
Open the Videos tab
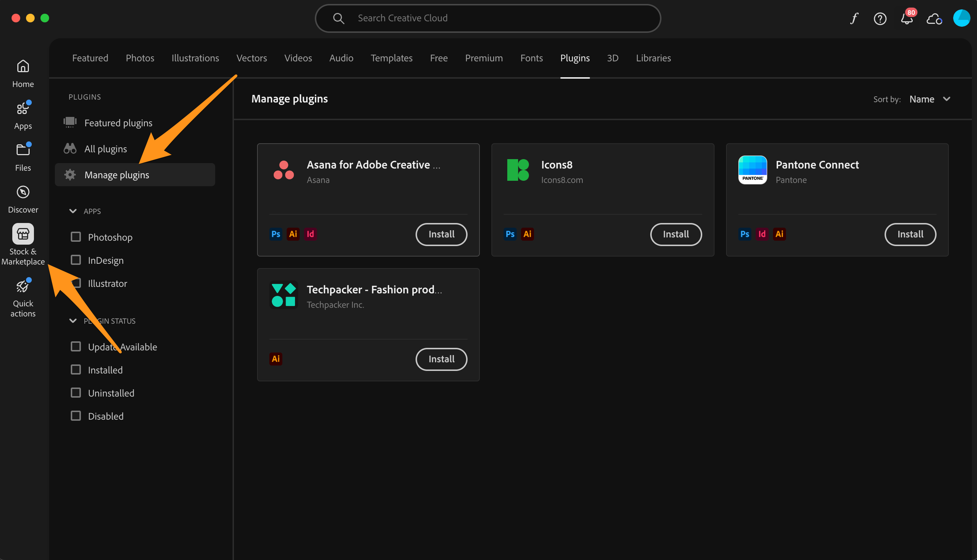pyautogui.click(x=298, y=58)
